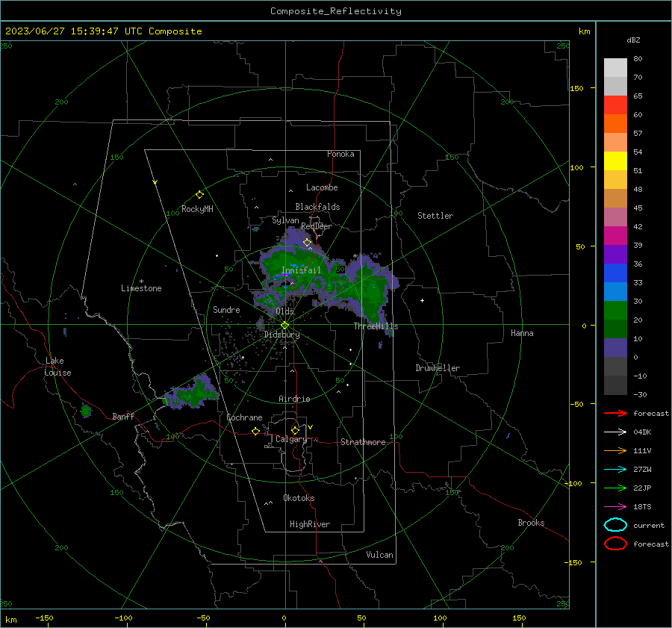Viewport: 672px width, 628px height.
Task: Click the HighRiver town label
Action: [309, 524]
